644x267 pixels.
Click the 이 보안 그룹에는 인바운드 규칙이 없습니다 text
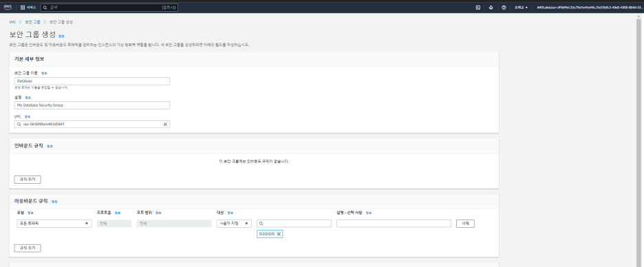[x=255, y=162]
